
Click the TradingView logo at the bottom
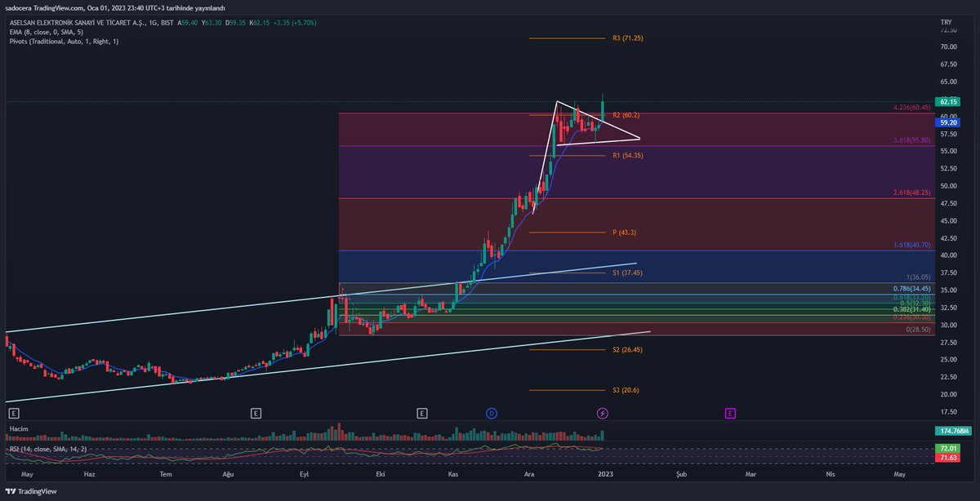[33, 491]
